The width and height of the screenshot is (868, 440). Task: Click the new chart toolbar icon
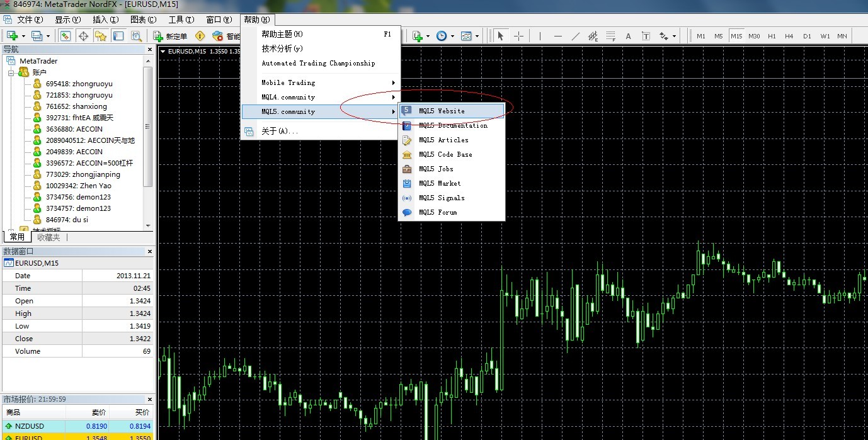click(x=12, y=36)
